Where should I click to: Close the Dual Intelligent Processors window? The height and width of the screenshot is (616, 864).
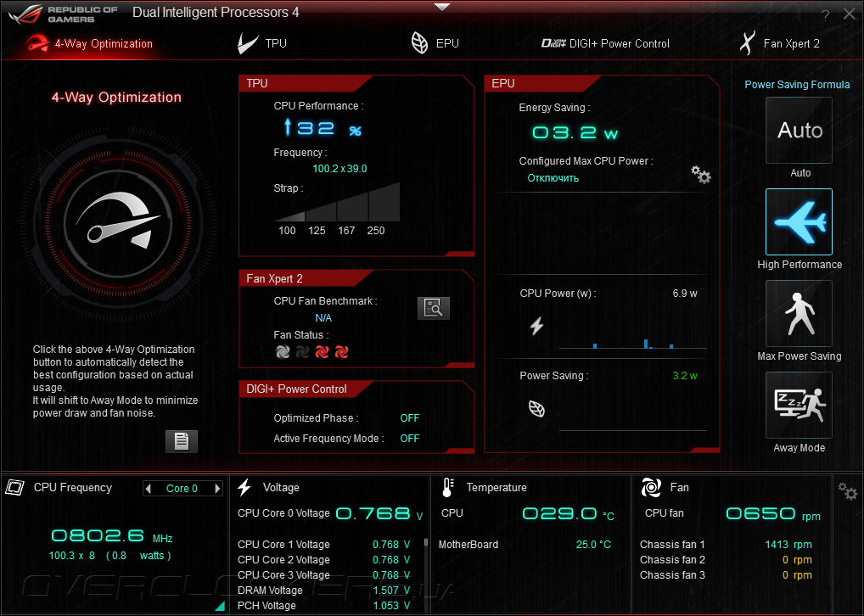pos(849,15)
